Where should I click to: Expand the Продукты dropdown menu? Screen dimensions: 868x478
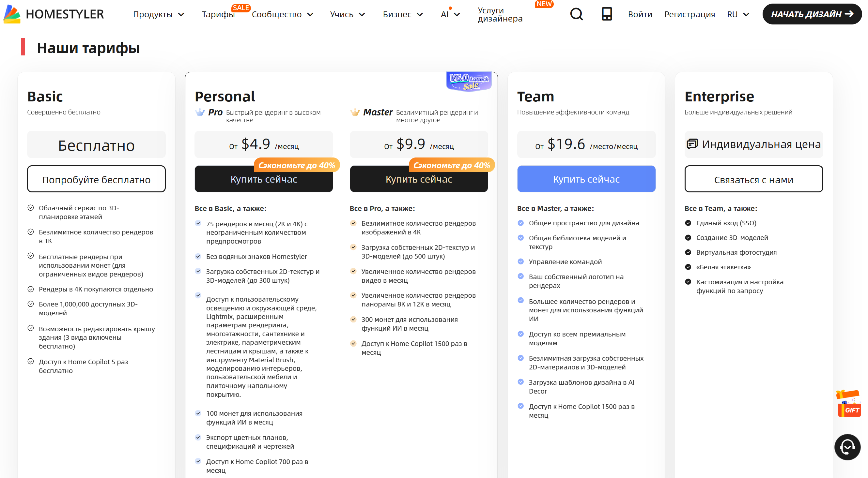pos(158,14)
